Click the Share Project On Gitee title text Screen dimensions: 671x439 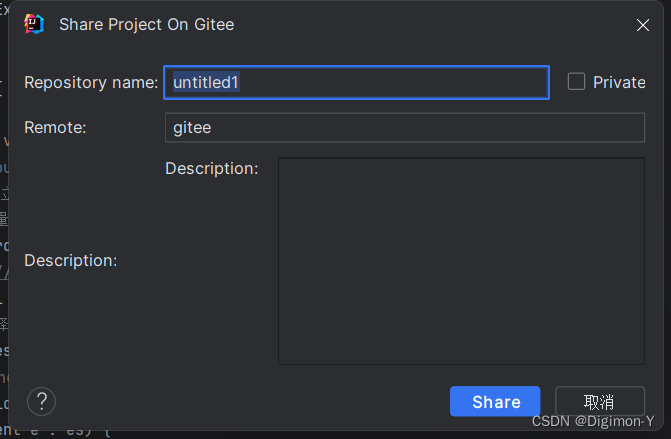click(x=146, y=24)
